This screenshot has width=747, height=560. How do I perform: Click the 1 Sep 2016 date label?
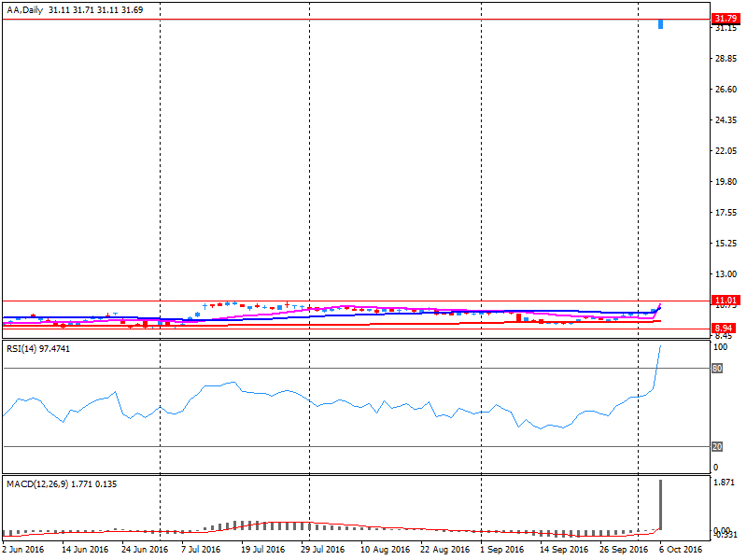click(x=501, y=550)
